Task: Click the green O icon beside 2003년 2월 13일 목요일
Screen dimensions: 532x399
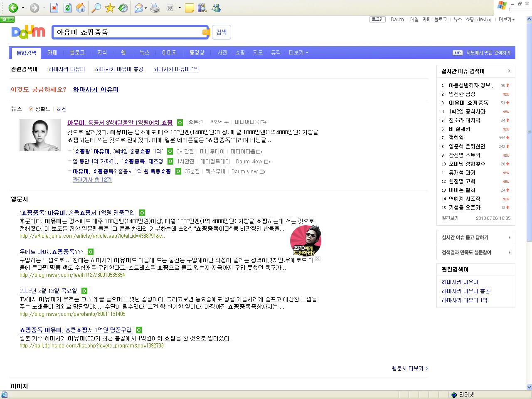Action: click(x=84, y=291)
